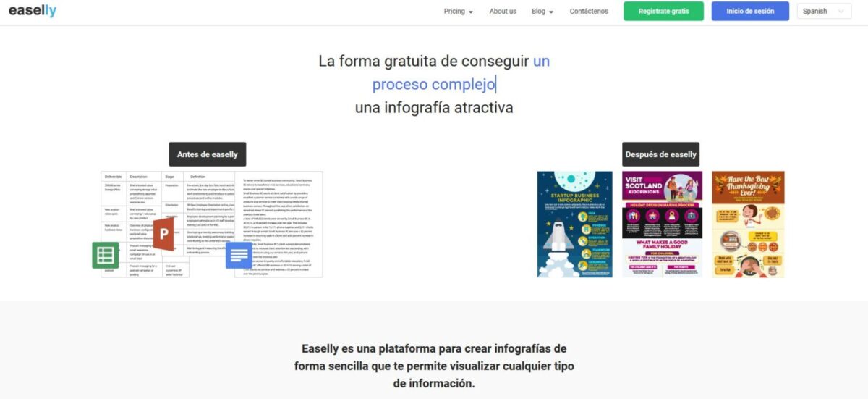The width and height of the screenshot is (868, 399).
Task: Click the 'Easelly es una plataforma' paragraph
Action: pyautogui.click(x=434, y=366)
